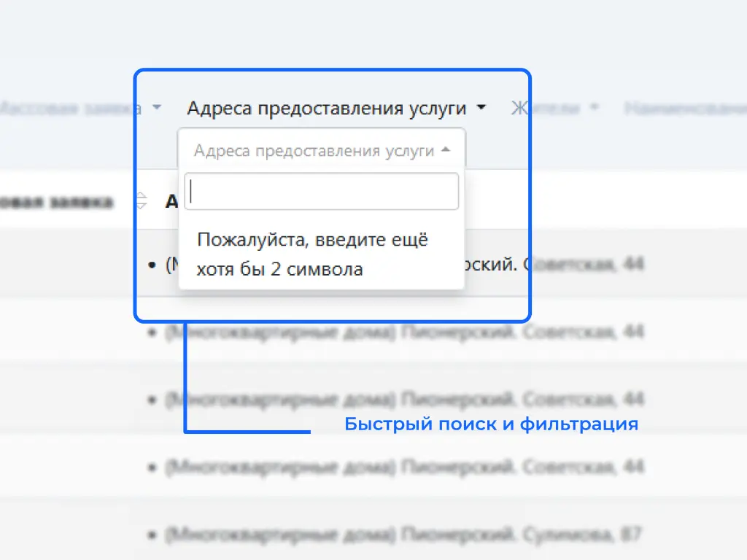The image size is (747, 560).
Task: Click the Адреса предоставления услуги filter heading
Action: (326, 109)
